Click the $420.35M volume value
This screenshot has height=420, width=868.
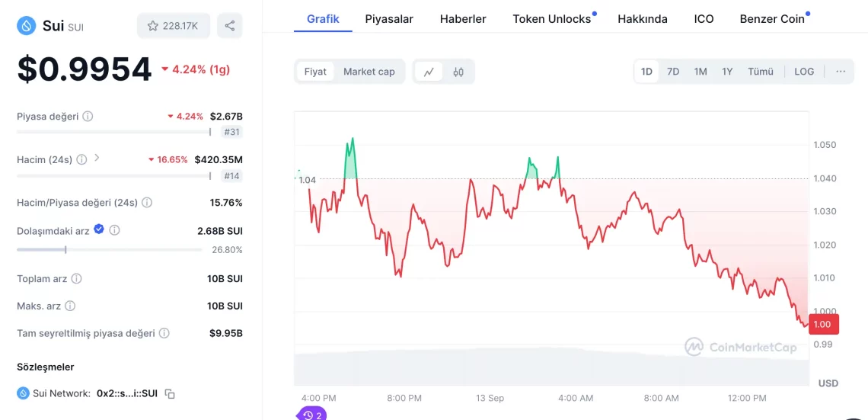(x=219, y=159)
